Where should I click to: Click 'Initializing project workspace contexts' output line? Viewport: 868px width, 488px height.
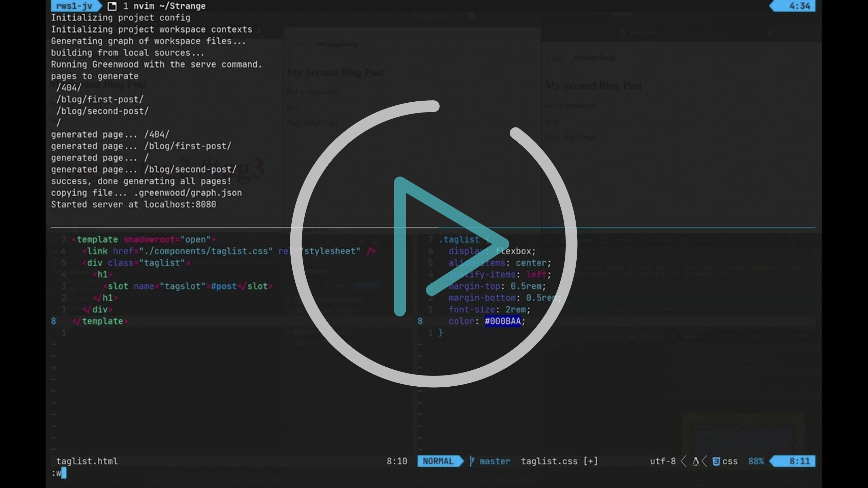[152, 29]
